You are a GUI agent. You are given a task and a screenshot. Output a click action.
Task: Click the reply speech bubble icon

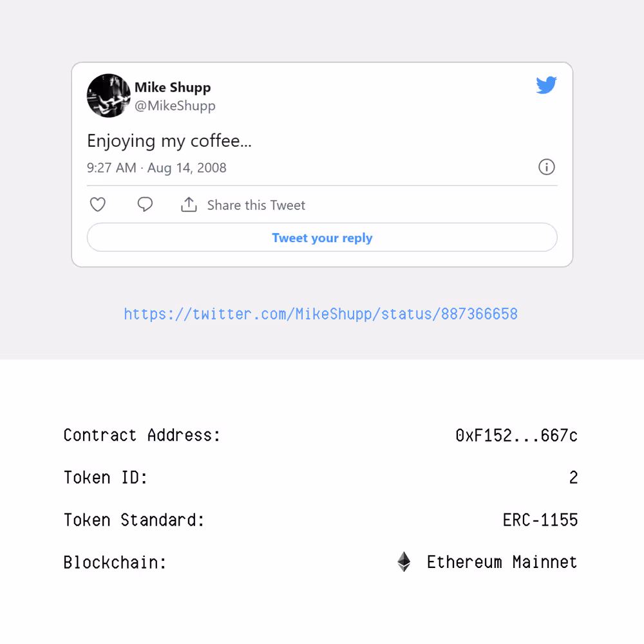[145, 205]
